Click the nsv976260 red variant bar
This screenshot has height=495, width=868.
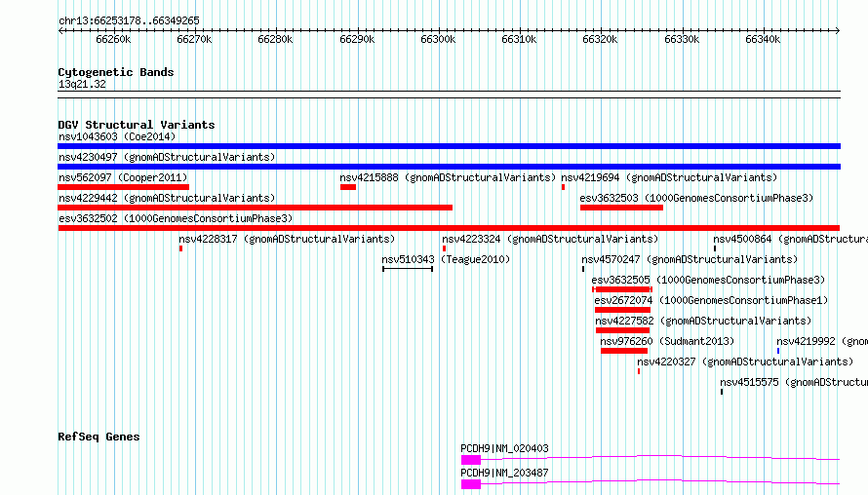pos(624,351)
